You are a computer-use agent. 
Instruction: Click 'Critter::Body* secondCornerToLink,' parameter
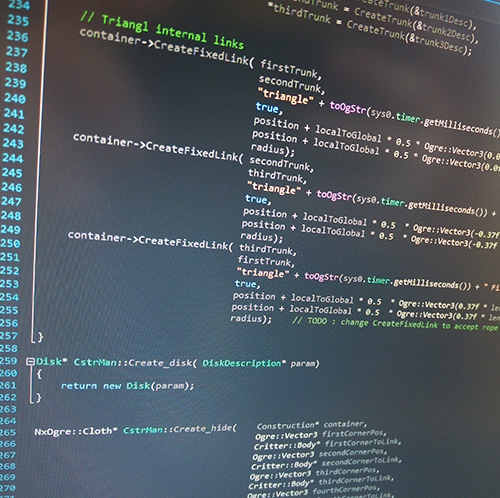click(326, 463)
